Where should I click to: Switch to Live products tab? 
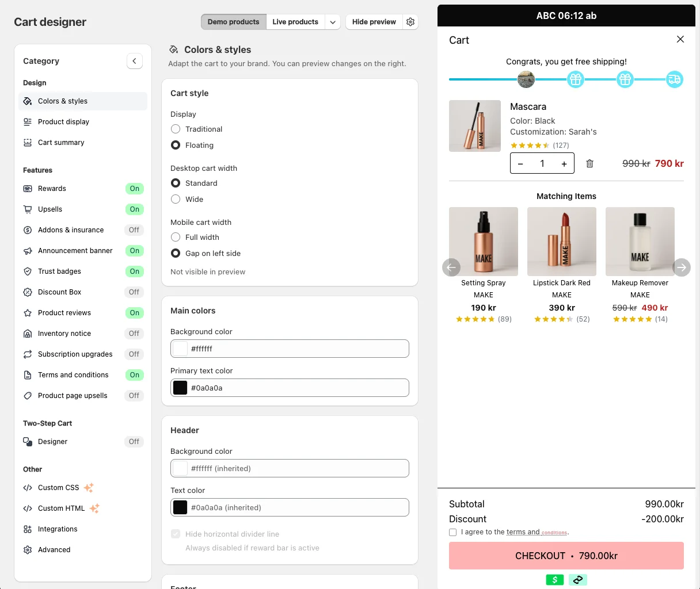(x=295, y=22)
